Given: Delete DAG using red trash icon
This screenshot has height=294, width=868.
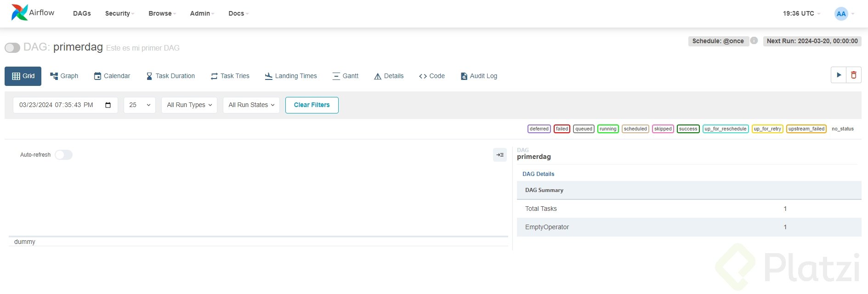Looking at the screenshot, I should [x=854, y=75].
